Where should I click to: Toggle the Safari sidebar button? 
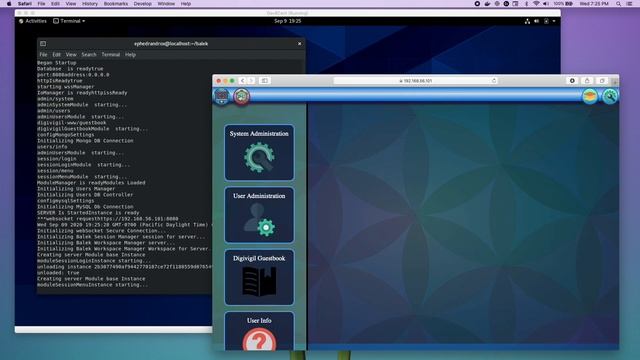tap(264, 81)
